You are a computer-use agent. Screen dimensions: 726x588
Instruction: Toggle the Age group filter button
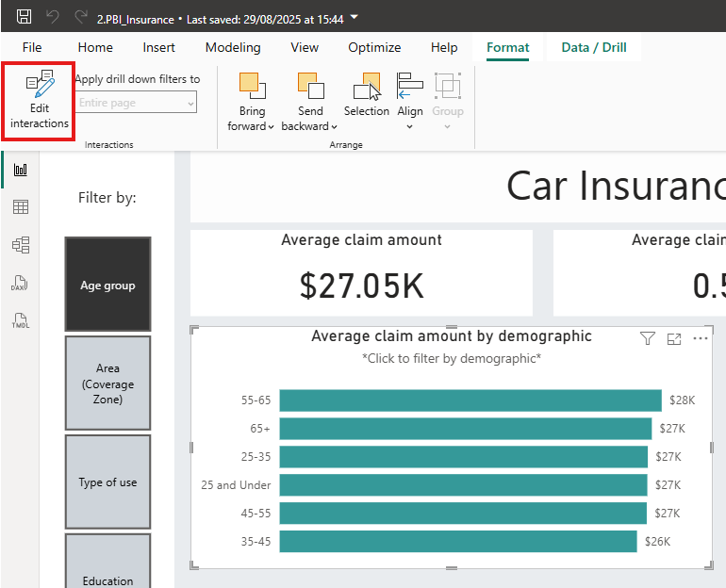point(107,285)
